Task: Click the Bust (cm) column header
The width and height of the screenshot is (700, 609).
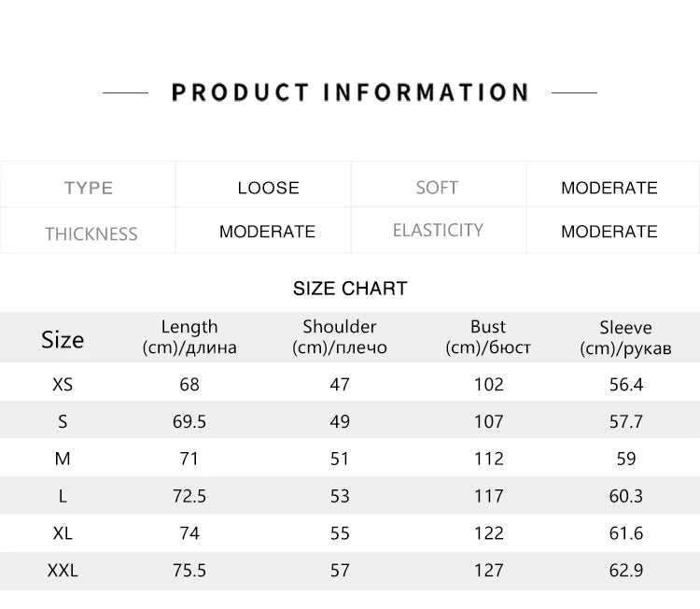Action: coord(488,337)
